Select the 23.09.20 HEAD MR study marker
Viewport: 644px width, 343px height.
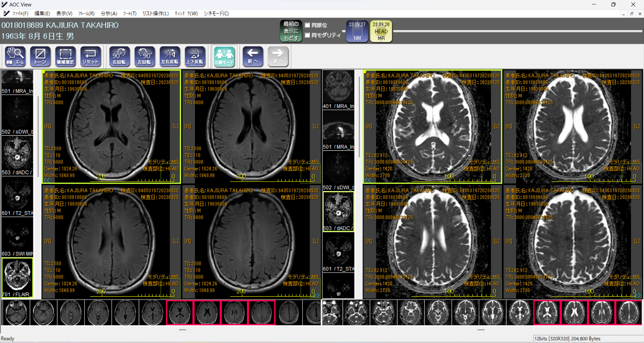click(x=381, y=31)
